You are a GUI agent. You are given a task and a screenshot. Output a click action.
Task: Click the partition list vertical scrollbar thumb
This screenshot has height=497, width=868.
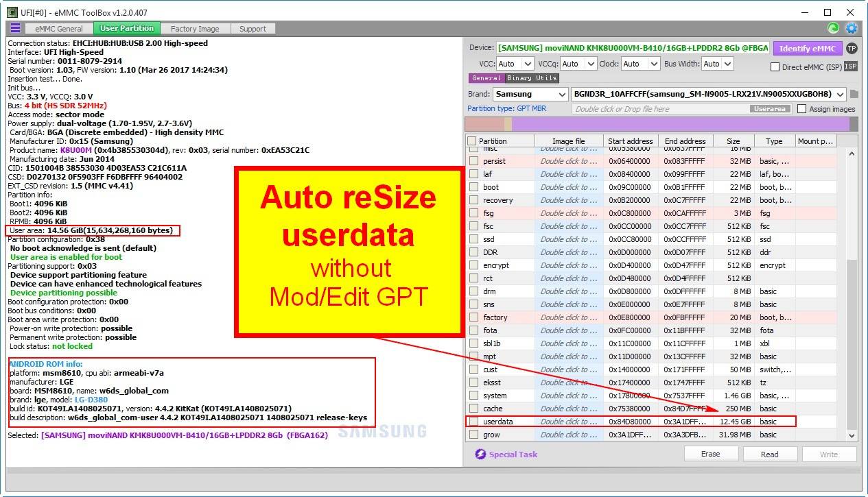(852, 345)
